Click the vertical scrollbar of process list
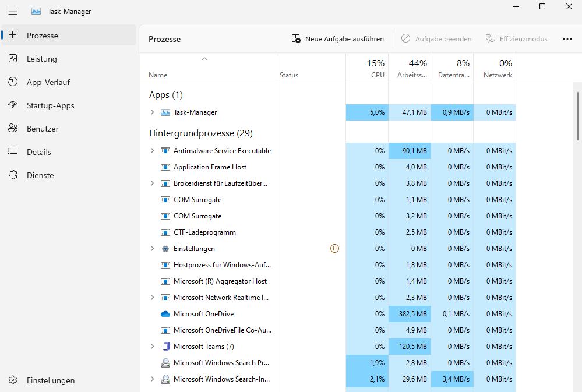 578,116
